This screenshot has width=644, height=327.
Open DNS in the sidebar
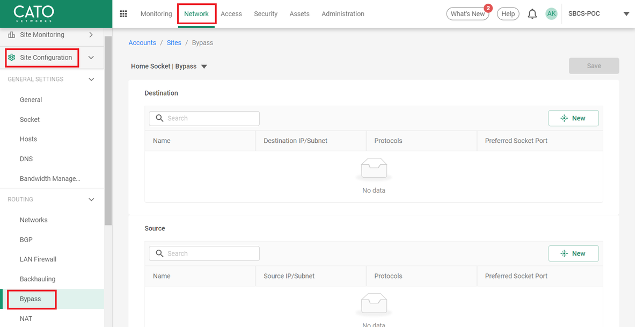(x=26, y=159)
